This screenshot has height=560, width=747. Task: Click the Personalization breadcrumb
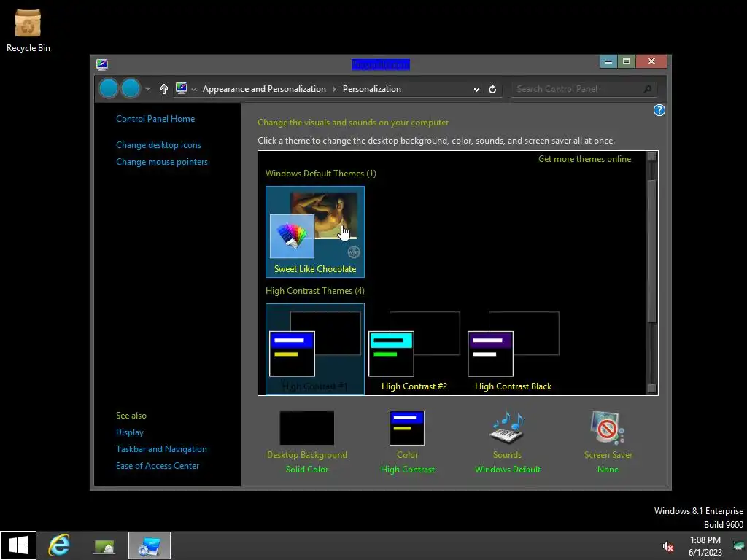371,89
